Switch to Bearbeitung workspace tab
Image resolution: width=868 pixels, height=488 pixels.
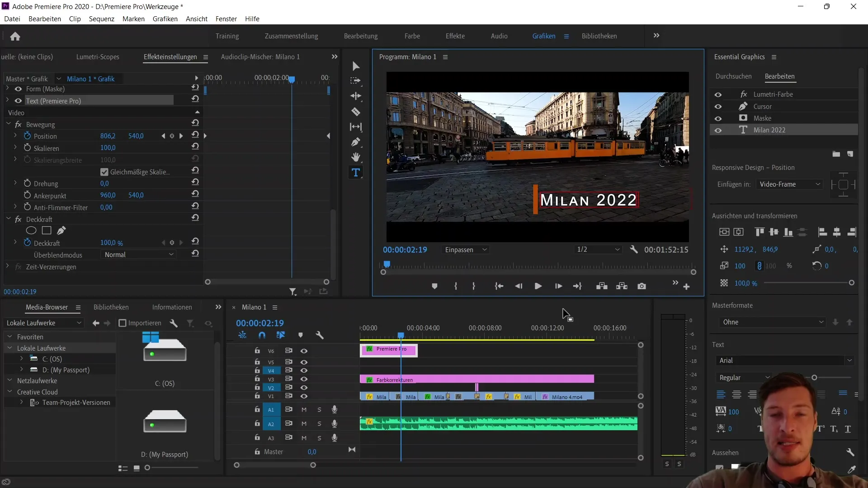pos(360,36)
